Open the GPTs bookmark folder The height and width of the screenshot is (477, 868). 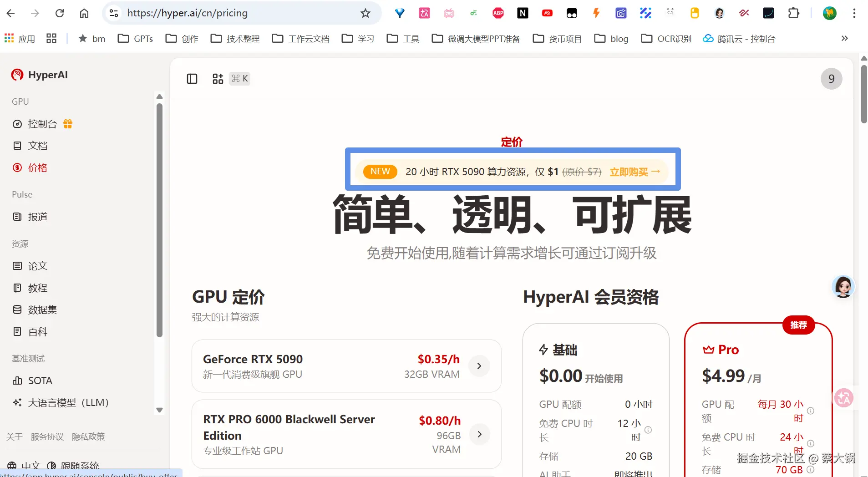coord(135,39)
